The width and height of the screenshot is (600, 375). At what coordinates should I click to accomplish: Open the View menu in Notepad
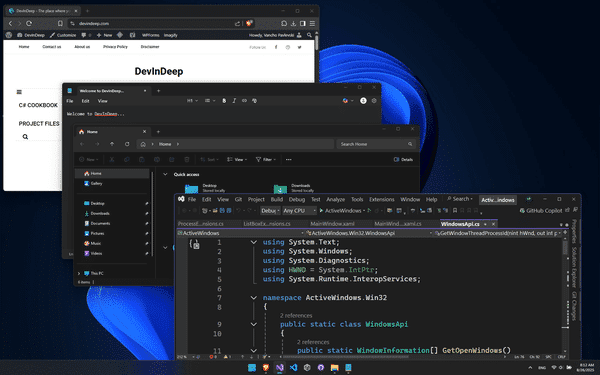[103, 101]
